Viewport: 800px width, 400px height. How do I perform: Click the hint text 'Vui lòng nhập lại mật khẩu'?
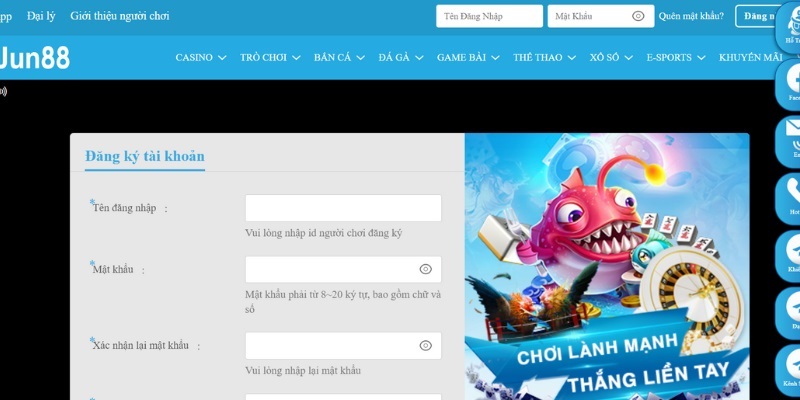click(303, 371)
